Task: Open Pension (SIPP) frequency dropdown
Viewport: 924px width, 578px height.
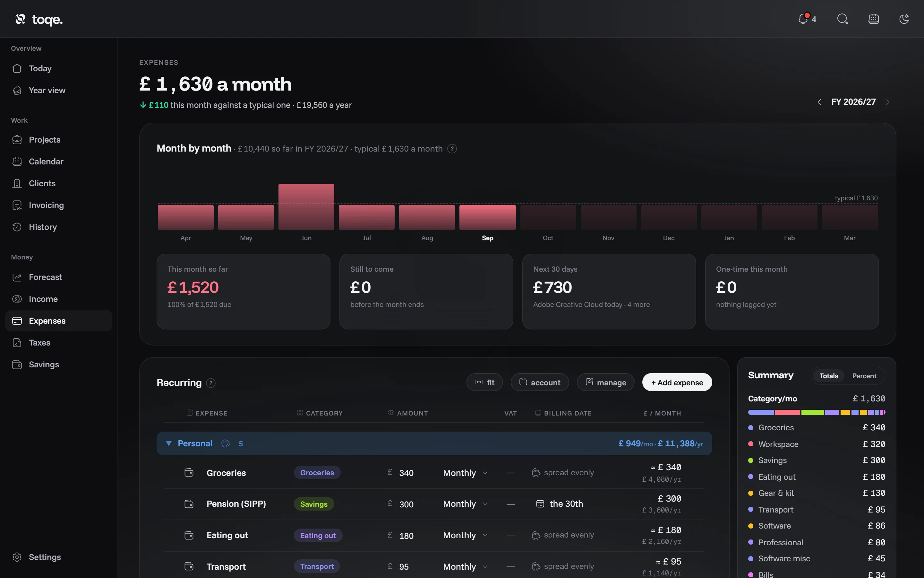Action: [465, 504]
